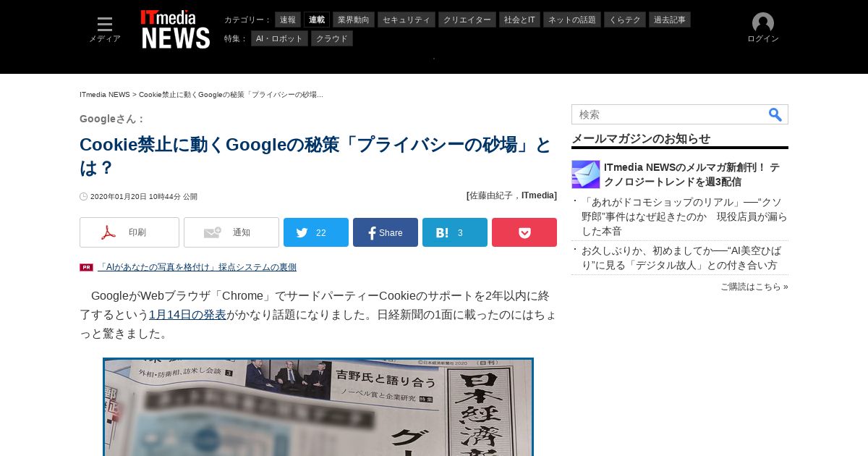The width and height of the screenshot is (868, 456).
Task: Open ITmedia NEWSのメルマガ新創刊 headline link
Action: [692, 174]
